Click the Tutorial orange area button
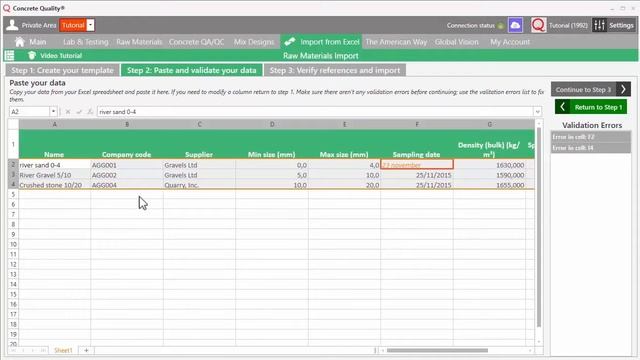The width and height of the screenshot is (640, 360). [x=73, y=25]
